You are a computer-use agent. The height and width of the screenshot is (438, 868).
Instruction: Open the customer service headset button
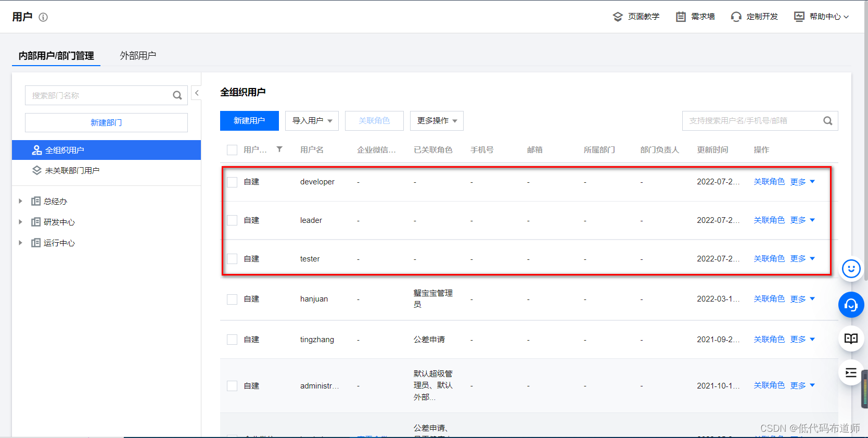coord(851,305)
